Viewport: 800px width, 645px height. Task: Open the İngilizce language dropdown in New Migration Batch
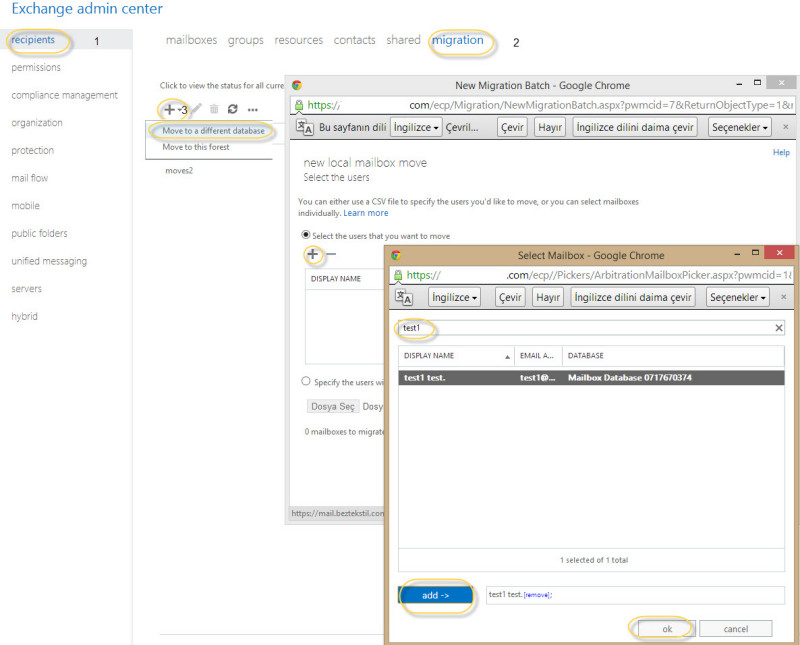(416, 127)
